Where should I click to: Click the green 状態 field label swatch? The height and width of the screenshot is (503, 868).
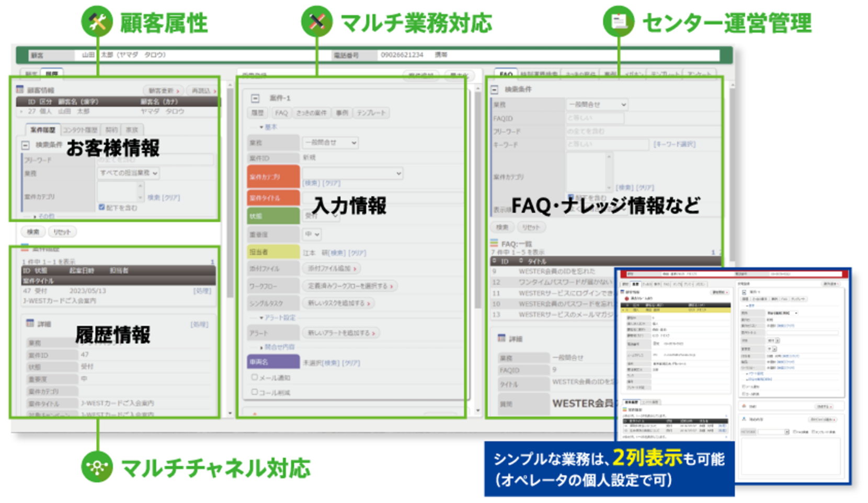tap(273, 216)
